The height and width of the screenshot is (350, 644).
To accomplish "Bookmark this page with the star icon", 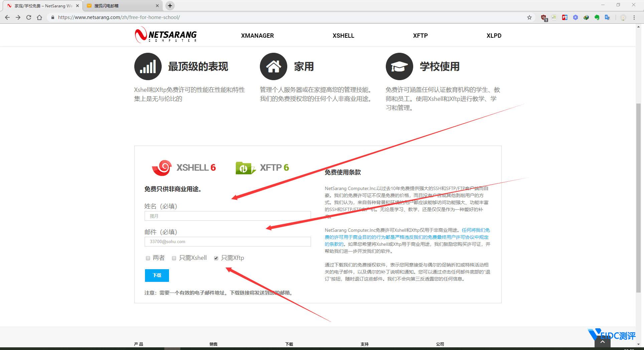I will pyautogui.click(x=529, y=17).
